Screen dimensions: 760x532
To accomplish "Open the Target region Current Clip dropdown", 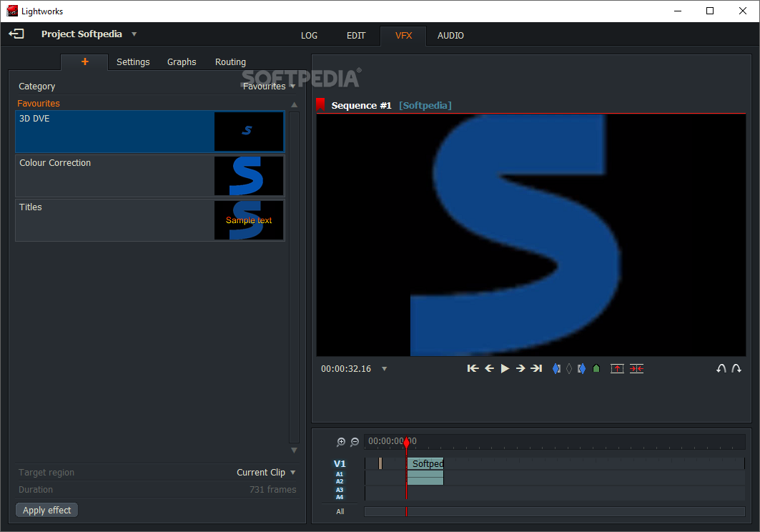I will pos(266,473).
